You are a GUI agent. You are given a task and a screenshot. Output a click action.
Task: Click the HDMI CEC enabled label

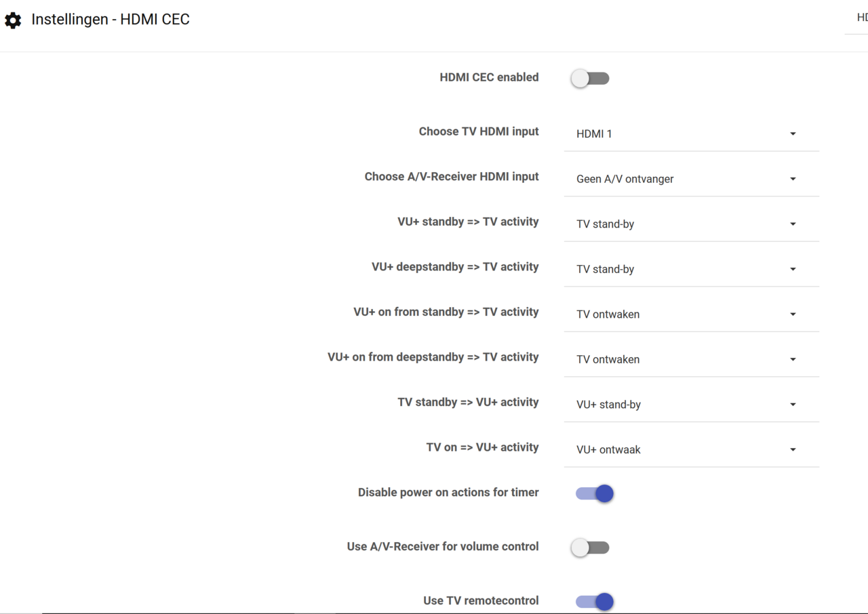[x=489, y=77]
